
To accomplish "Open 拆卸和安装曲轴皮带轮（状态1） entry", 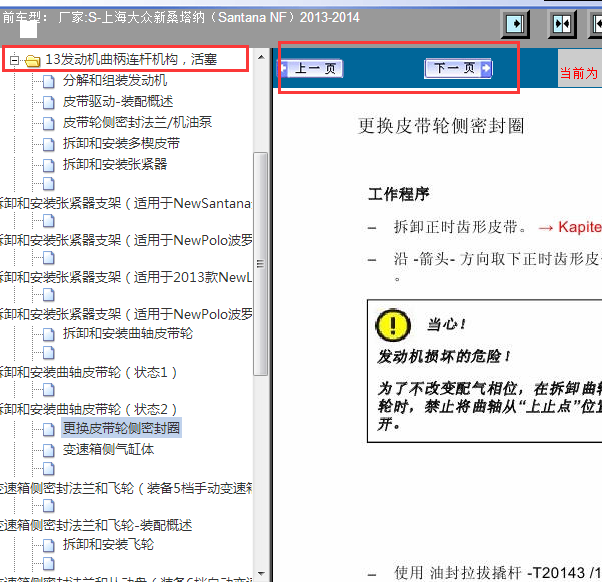I will click(x=88, y=372).
